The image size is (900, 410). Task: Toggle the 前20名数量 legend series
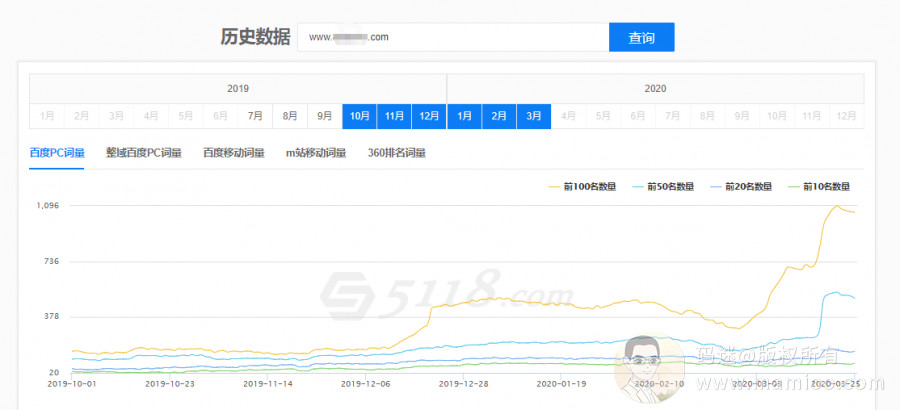tap(743, 186)
